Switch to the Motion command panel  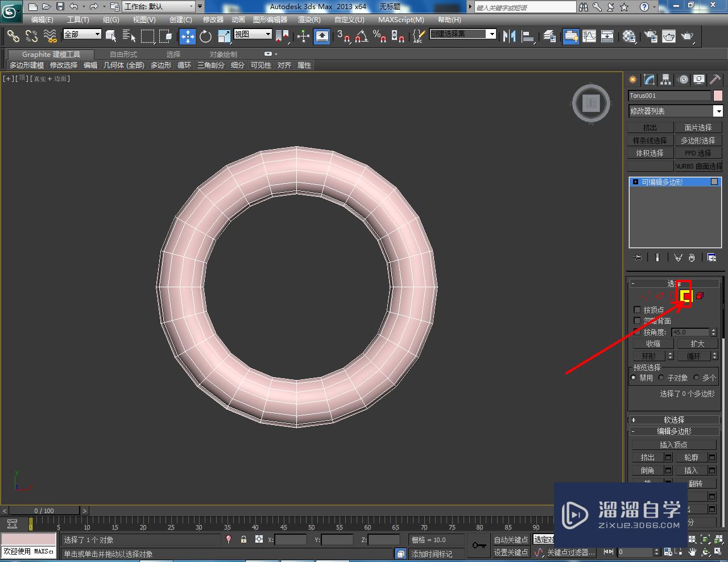coord(683,80)
